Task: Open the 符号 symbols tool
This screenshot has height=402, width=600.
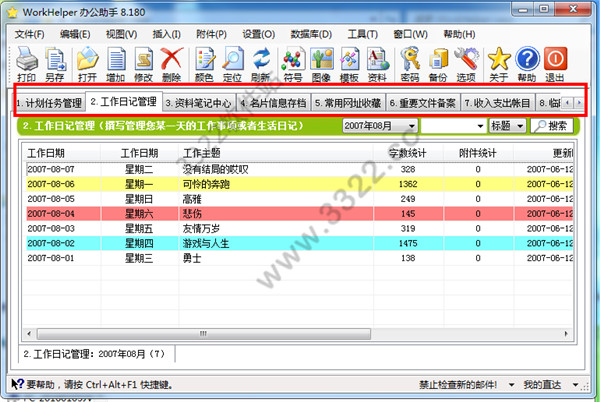Action: [x=293, y=64]
